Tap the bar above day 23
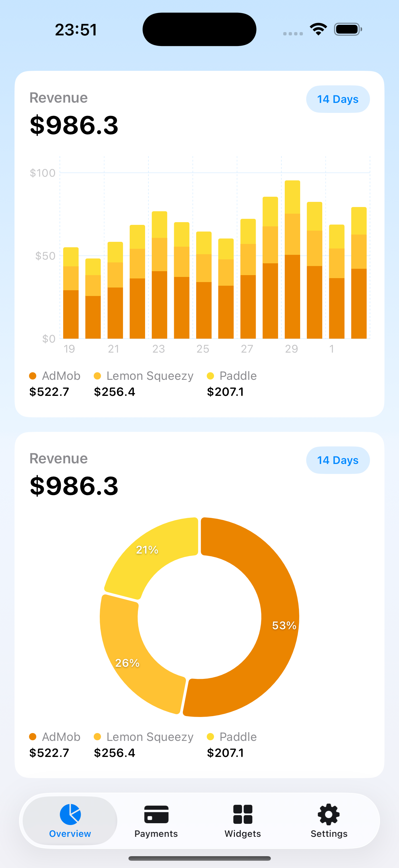Viewport: 399px width, 868px height. point(160,275)
